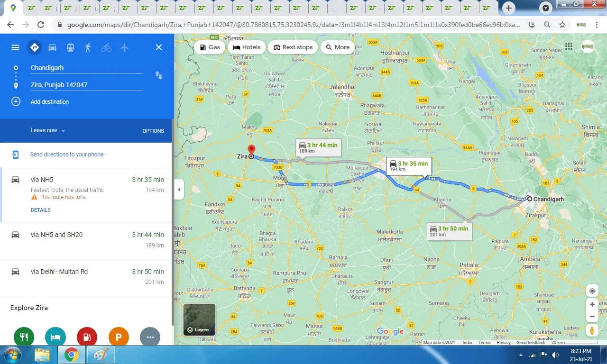The width and height of the screenshot is (607, 364).
Task: Show more Explore Zira categories
Action: click(x=150, y=336)
